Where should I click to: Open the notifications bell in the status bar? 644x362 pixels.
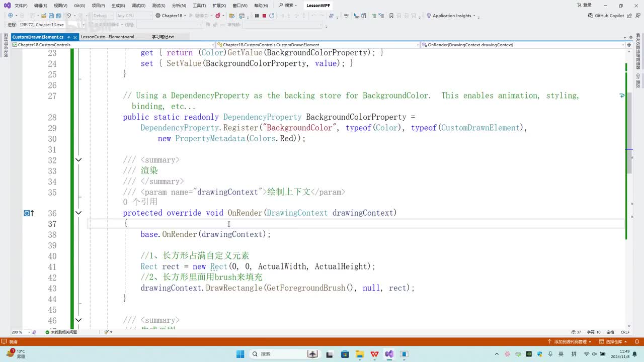click(x=637, y=342)
